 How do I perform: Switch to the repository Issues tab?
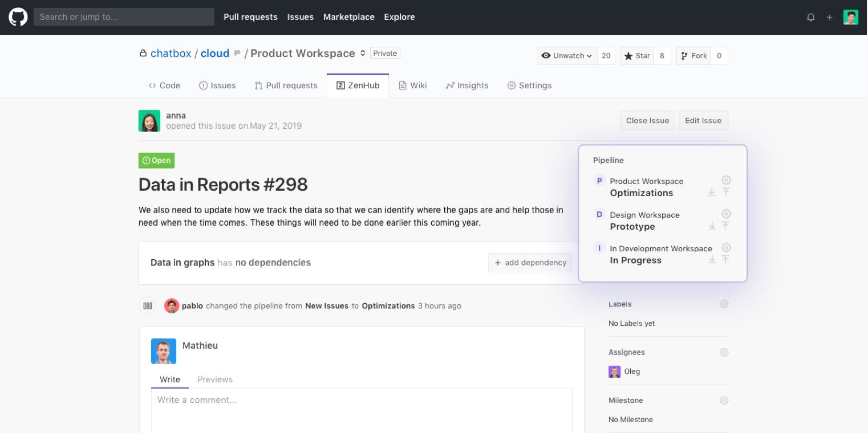(217, 85)
